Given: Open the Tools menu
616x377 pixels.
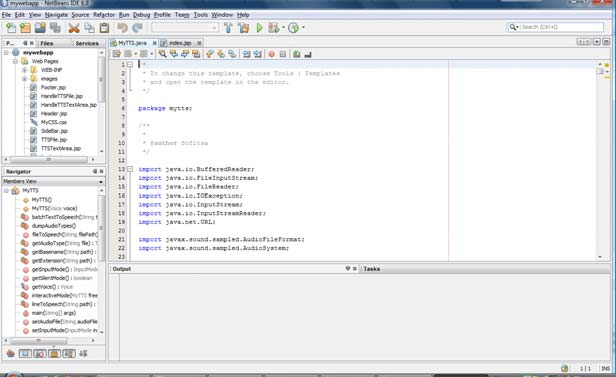Looking at the screenshot, I should [x=200, y=15].
